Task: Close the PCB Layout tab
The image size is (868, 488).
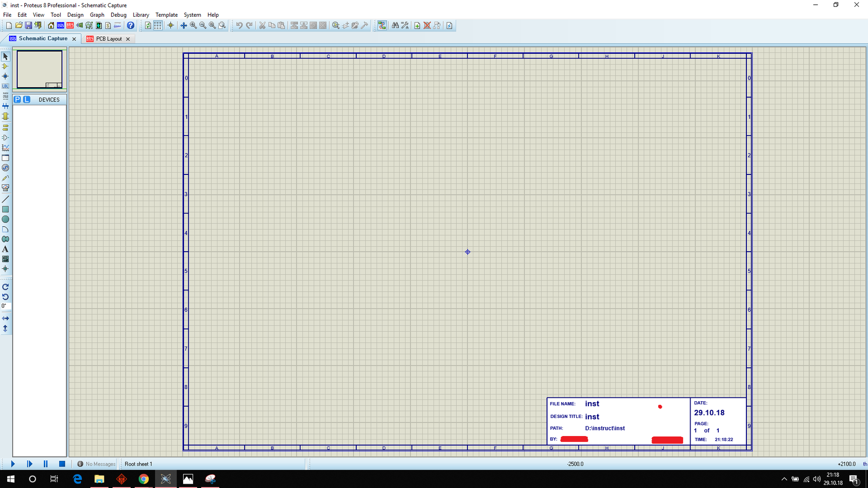Action: 128,39
